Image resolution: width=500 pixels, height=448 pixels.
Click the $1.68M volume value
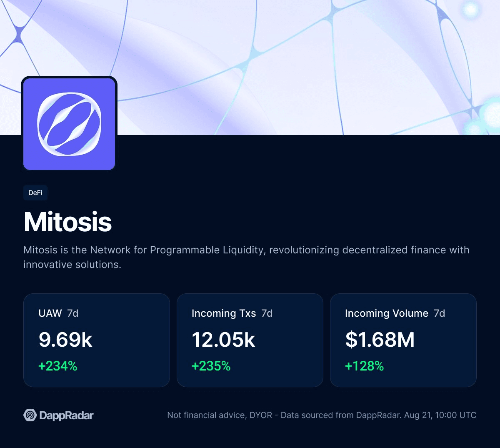pyautogui.click(x=380, y=340)
